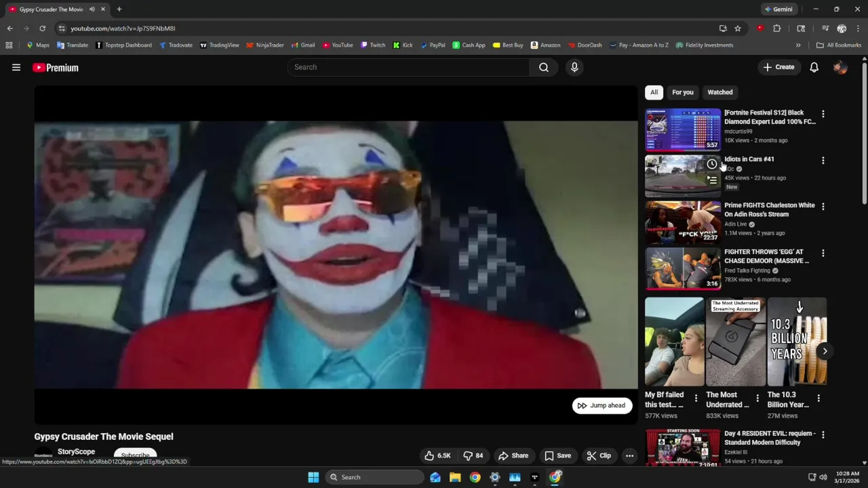Image resolution: width=868 pixels, height=488 pixels.
Task: Open volume control in system tray
Action: point(823,477)
